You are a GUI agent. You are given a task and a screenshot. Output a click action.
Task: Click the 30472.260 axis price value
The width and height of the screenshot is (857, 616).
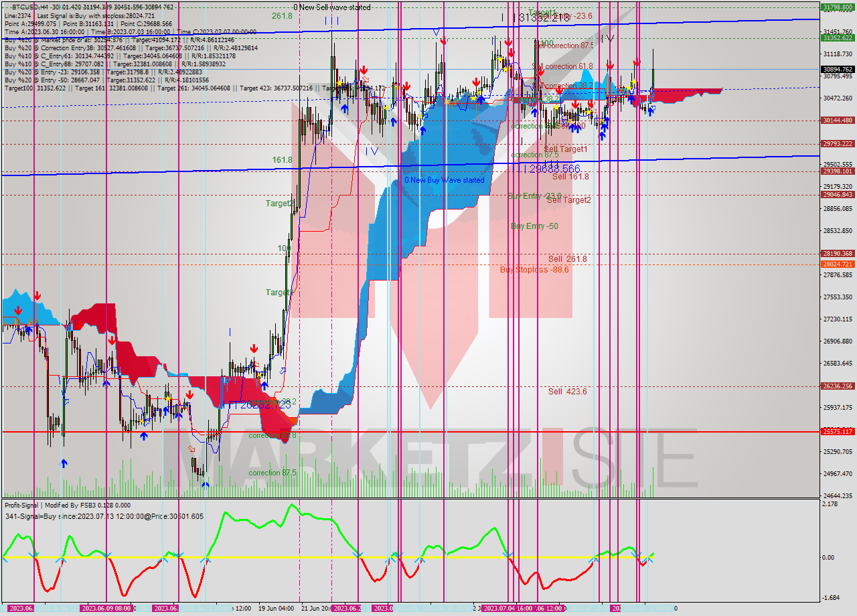(x=838, y=98)
